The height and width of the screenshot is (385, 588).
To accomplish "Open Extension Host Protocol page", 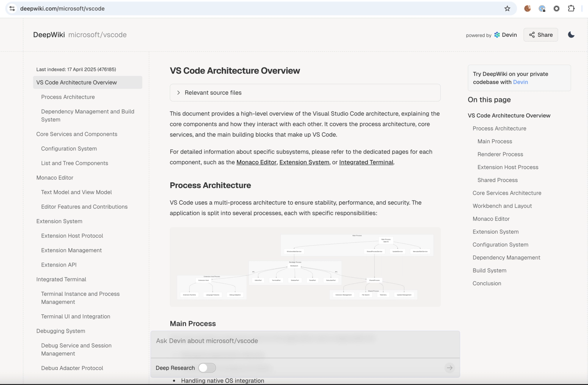I will (72, 236).
